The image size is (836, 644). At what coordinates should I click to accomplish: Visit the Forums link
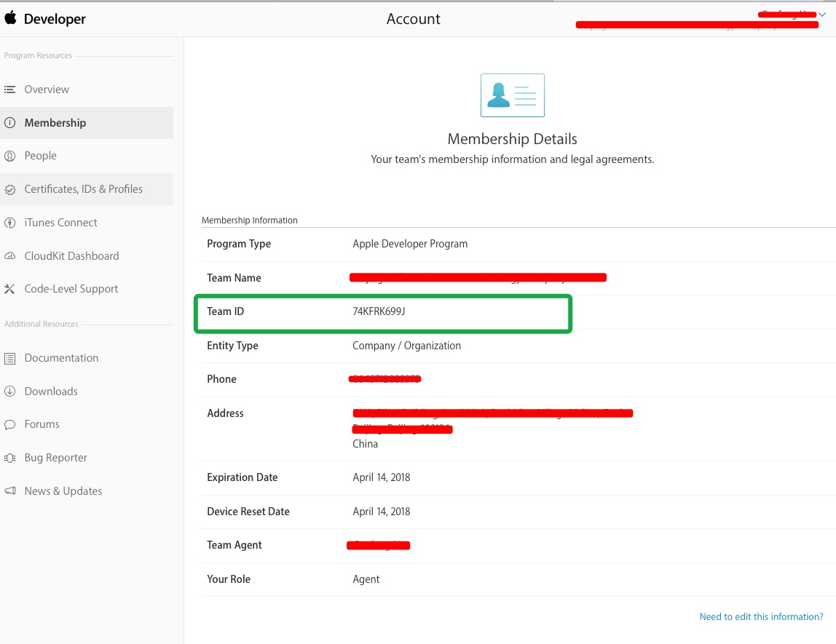tap(42, 424)
